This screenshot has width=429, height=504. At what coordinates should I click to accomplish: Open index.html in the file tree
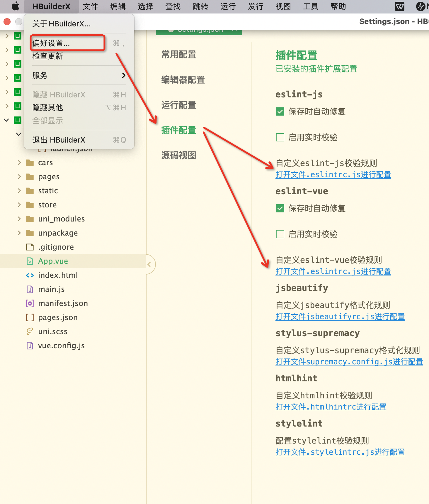pos(58,275)
